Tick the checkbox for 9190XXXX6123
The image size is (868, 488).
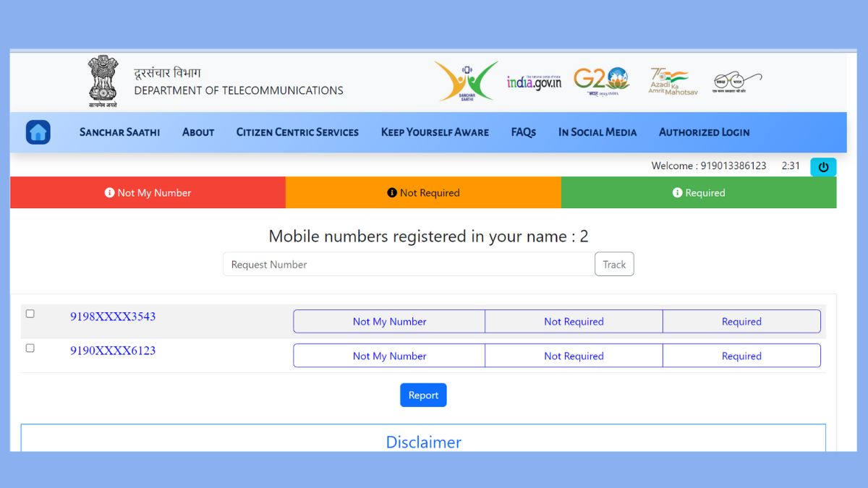[x=30, y=348]
